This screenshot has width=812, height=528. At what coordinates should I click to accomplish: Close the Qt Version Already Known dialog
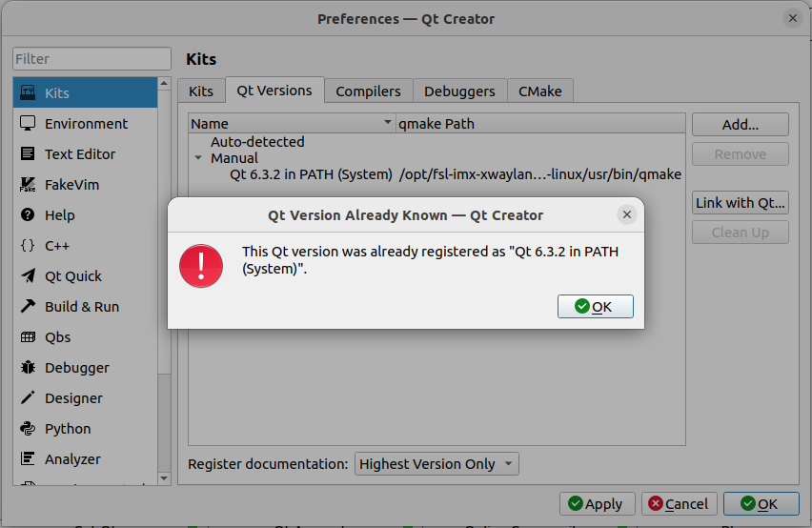click(x=627, y=215)
